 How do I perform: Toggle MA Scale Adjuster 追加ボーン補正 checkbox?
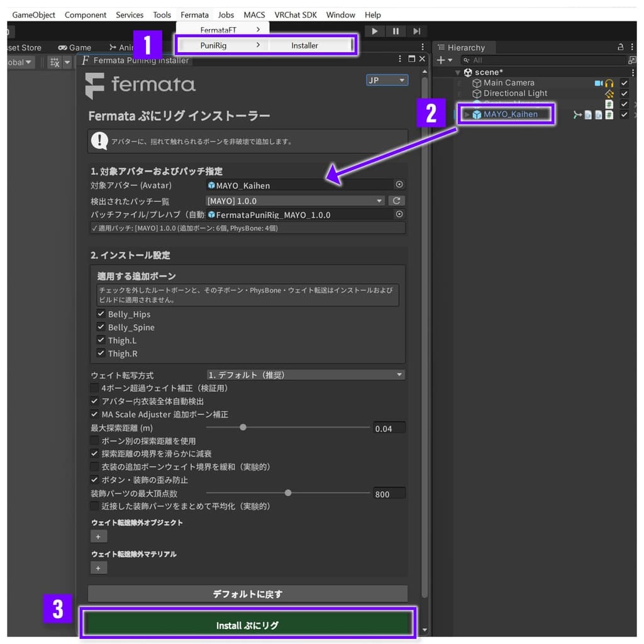[x=94, y=414]
